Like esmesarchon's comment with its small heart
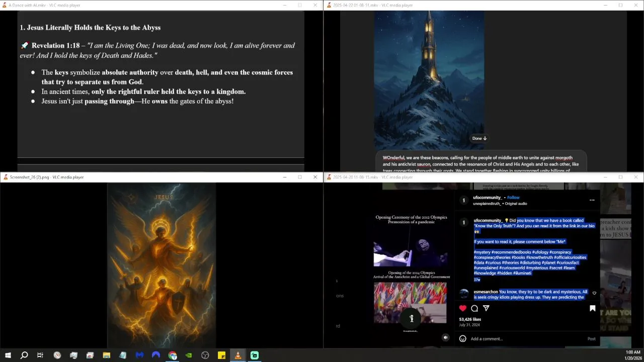This screenshot has width=644, height=362. [x=594, y=293]
